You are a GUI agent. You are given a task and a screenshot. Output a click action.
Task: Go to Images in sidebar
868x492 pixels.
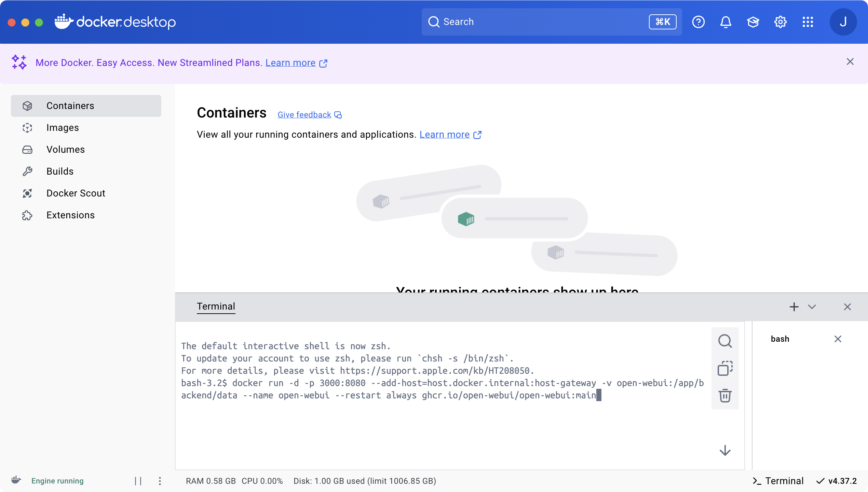63,128
